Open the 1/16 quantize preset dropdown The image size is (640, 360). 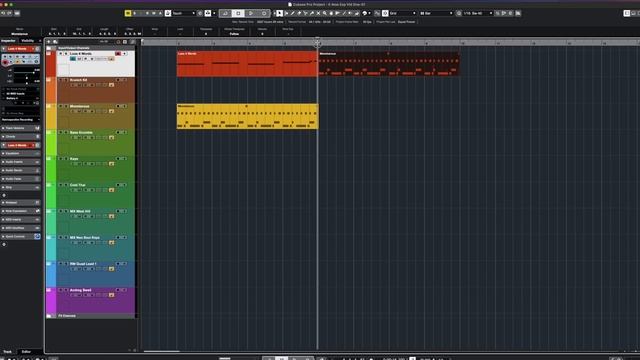[x=478, y=13]
